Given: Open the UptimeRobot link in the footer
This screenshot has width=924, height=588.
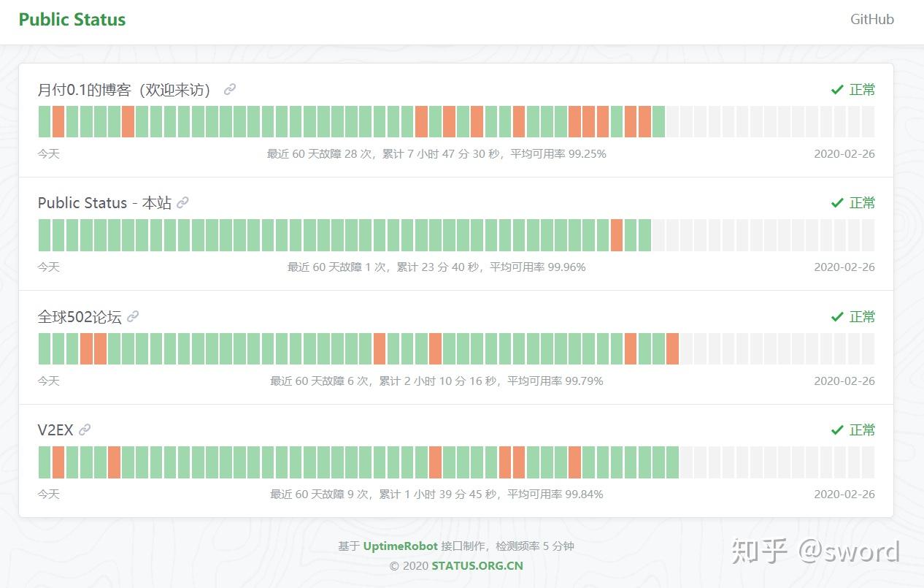Looking at the screenshot, I should click(x=399, y=546).
